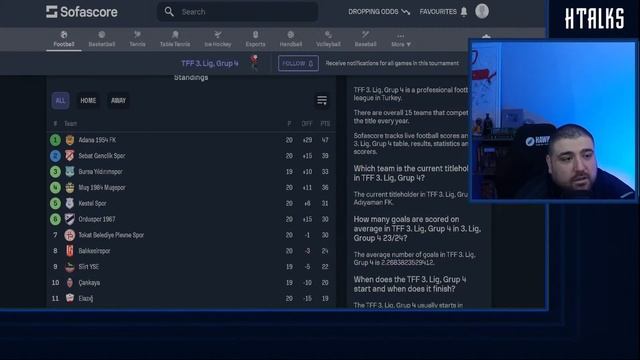Screen dimensions: 640x360
Task: Open Balıkesirspor team row
Action: tap(191, 251)
